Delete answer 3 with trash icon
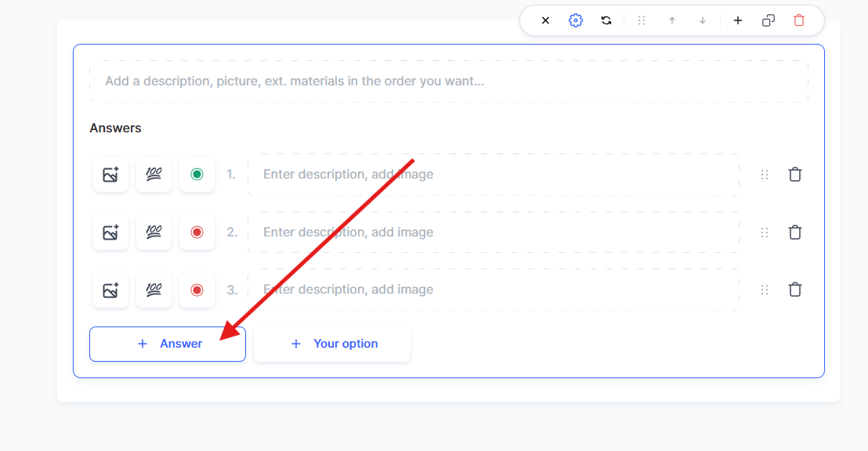The width and height of the screenshot is (868, 451). pos(795,290)
